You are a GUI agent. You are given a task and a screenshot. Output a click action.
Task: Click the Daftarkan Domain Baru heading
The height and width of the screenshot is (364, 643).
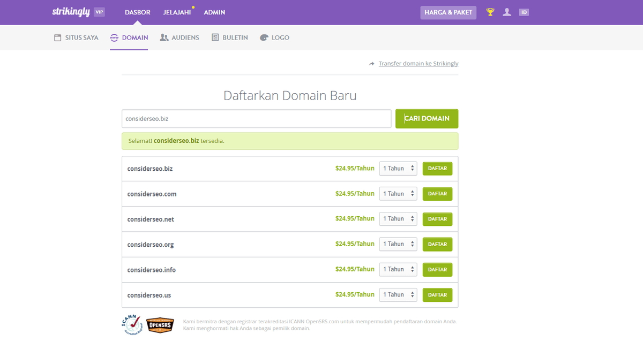(x=290, y=96)
